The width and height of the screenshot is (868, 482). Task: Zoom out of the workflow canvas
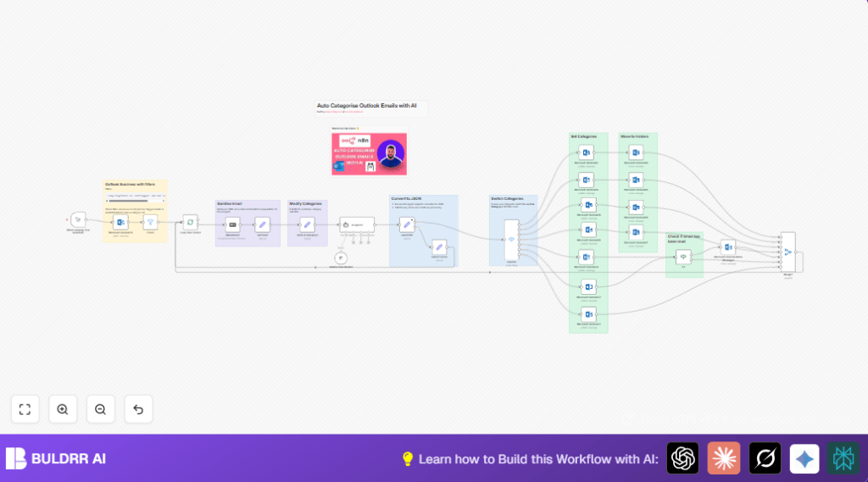pos(100,409)
